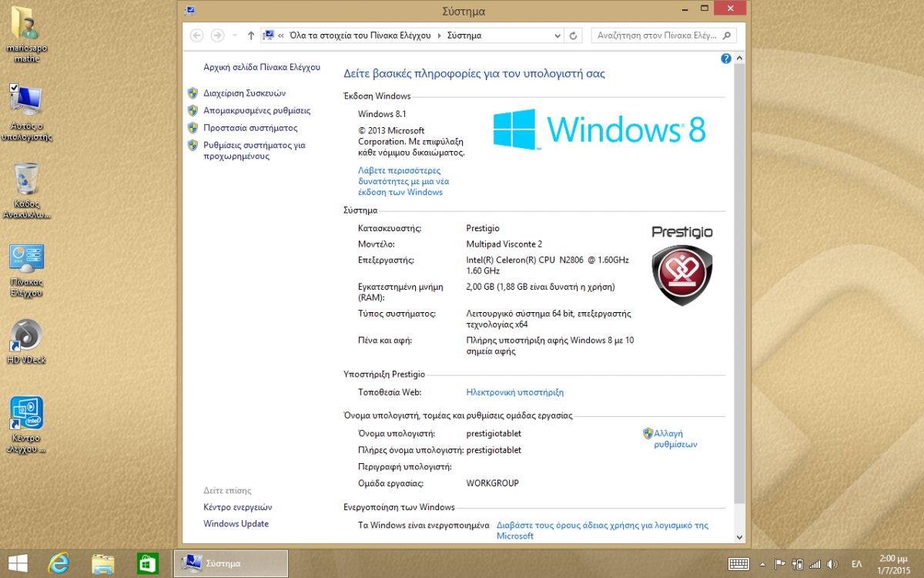Open the volume speaker tray icon
The height and width of the screenshot is (578, 924).
832,564
